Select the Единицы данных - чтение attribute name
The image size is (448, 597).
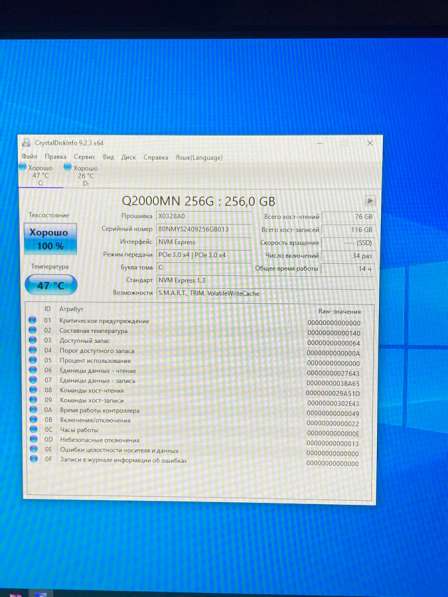point(98,370)
